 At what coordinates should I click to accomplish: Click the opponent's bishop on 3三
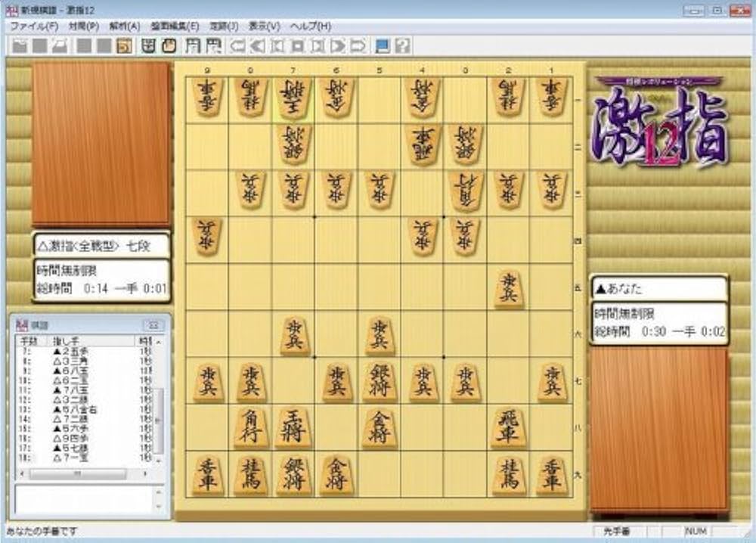(x=465, y=191)
